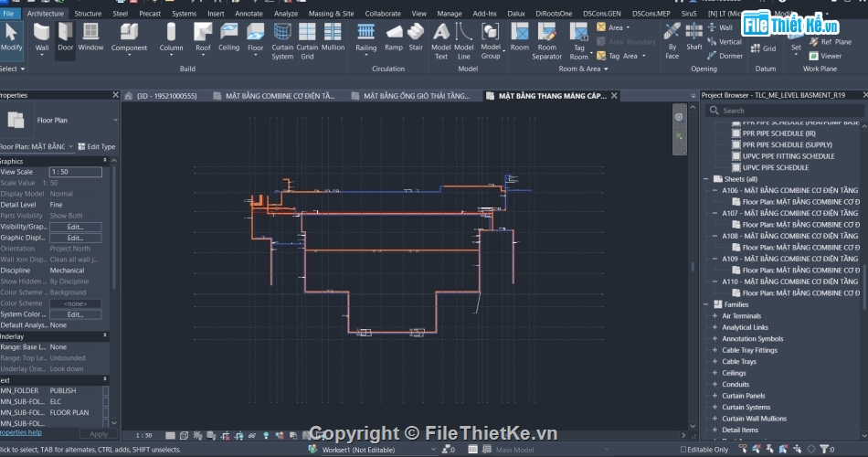Viewport: 868px width, 457px height.
Task: Select the UPVC PIPE SCHEDULE item
Action: tap(776, 167)
